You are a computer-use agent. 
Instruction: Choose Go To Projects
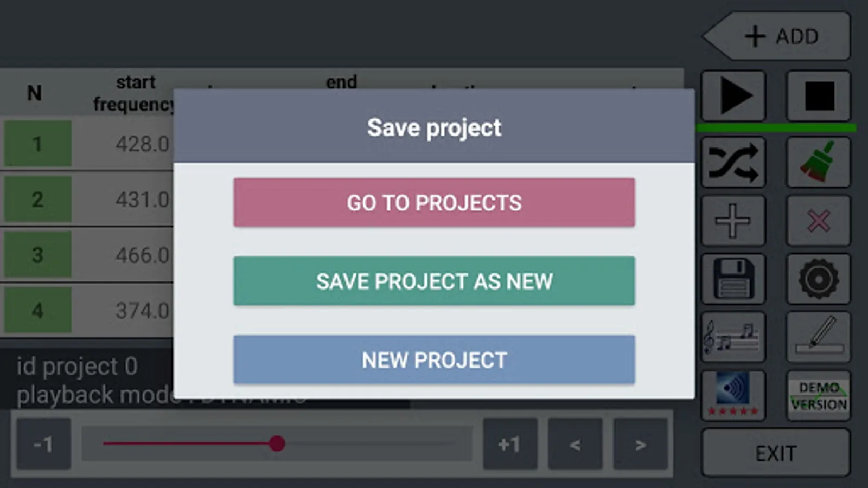(434, 202)
